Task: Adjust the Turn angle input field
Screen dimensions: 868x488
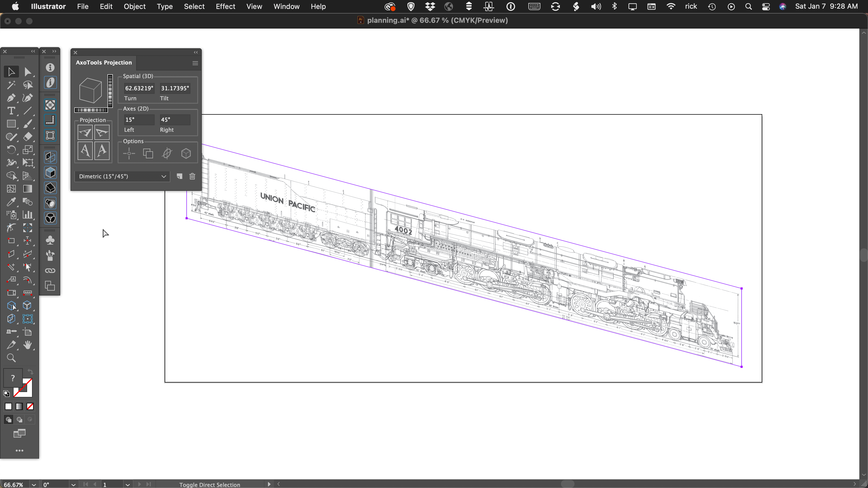Action: 139,88
